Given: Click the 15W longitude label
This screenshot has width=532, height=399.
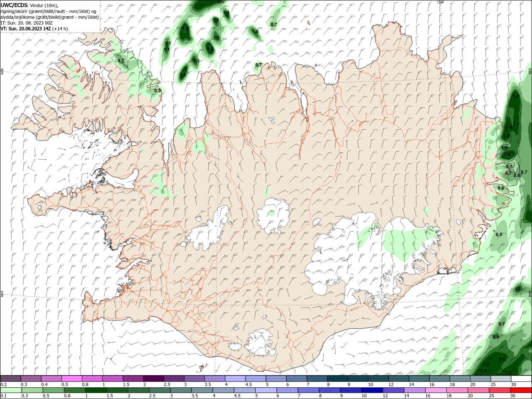Looking at the screenshot, I should point(441,2).
